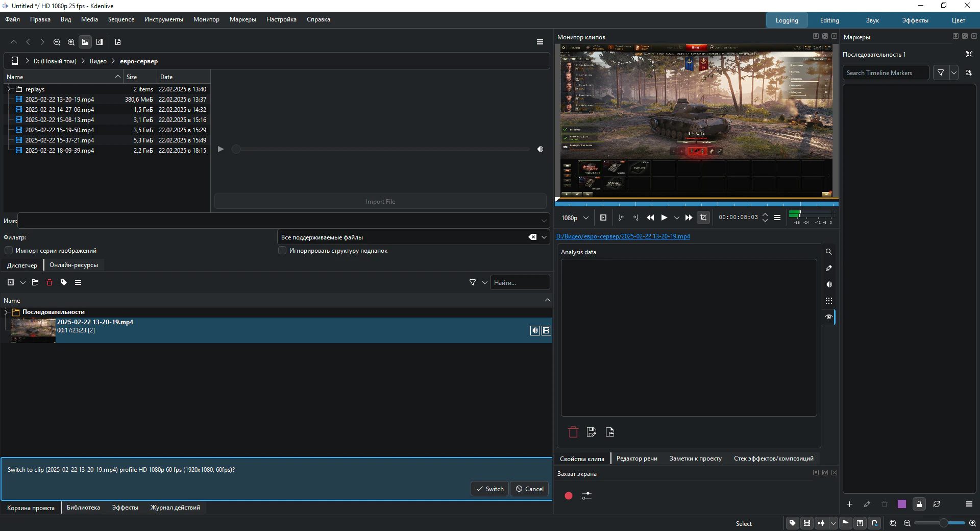Click the red record button in screen capture
Screen dimensions: 980x531
click(569, 496)
